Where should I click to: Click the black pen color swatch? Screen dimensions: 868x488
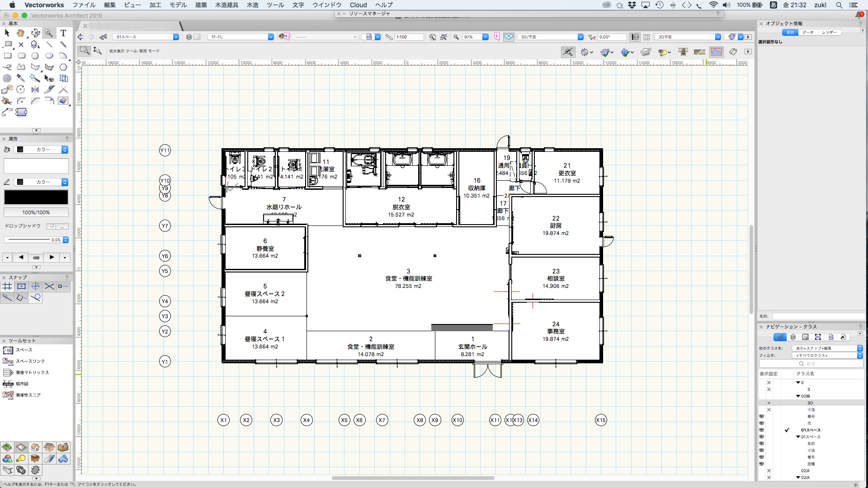point(36,197)
